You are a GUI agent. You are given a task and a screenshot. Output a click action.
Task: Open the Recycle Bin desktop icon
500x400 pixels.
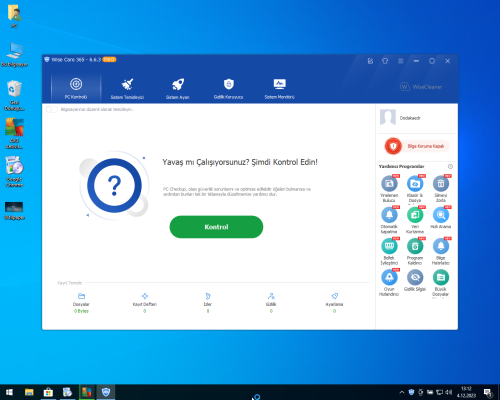click(x=14, y=95)
